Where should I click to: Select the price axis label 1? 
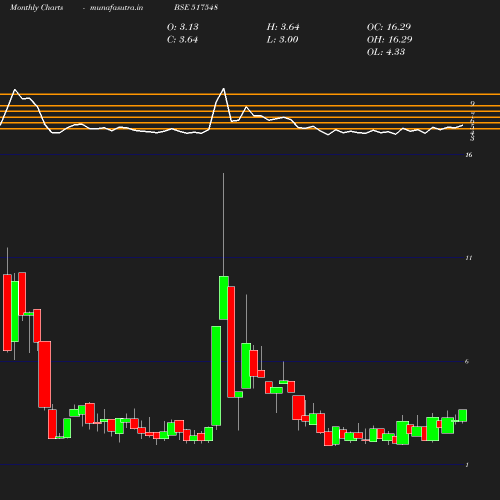[x=467, y=465]
